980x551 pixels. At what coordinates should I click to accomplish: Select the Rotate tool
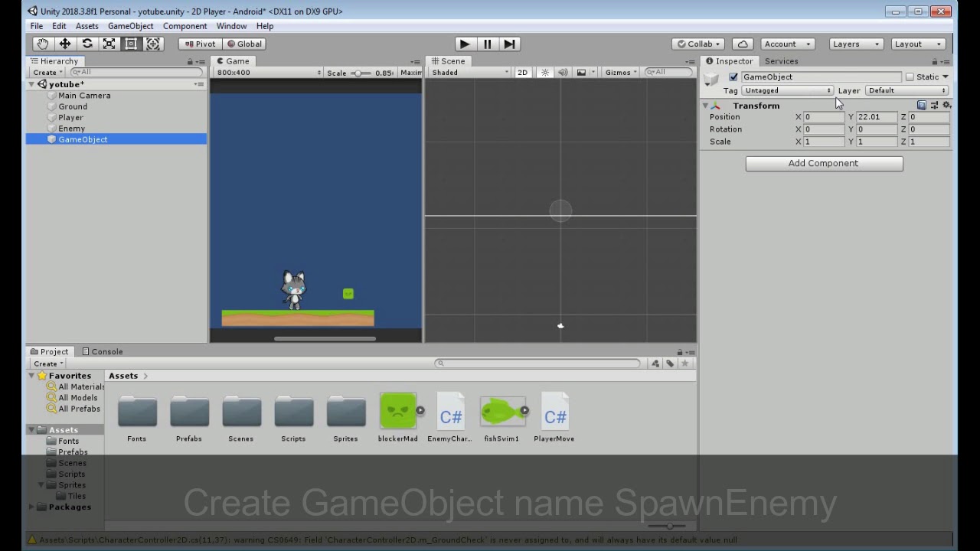point(87,44)
